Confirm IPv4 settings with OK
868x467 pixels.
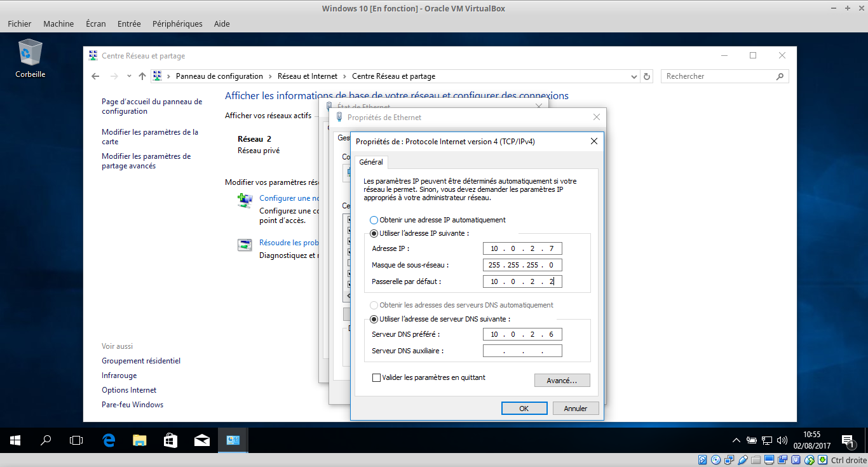click(x=524, y=409)
